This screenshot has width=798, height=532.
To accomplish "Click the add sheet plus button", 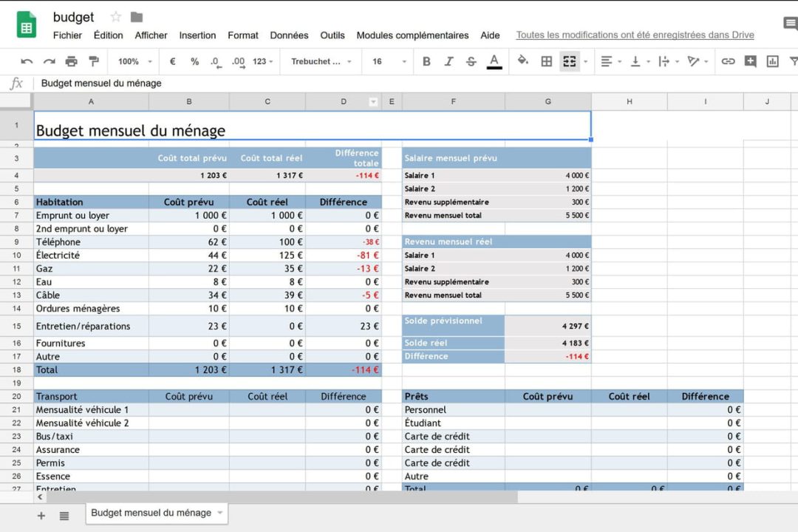I will point(41,516).
